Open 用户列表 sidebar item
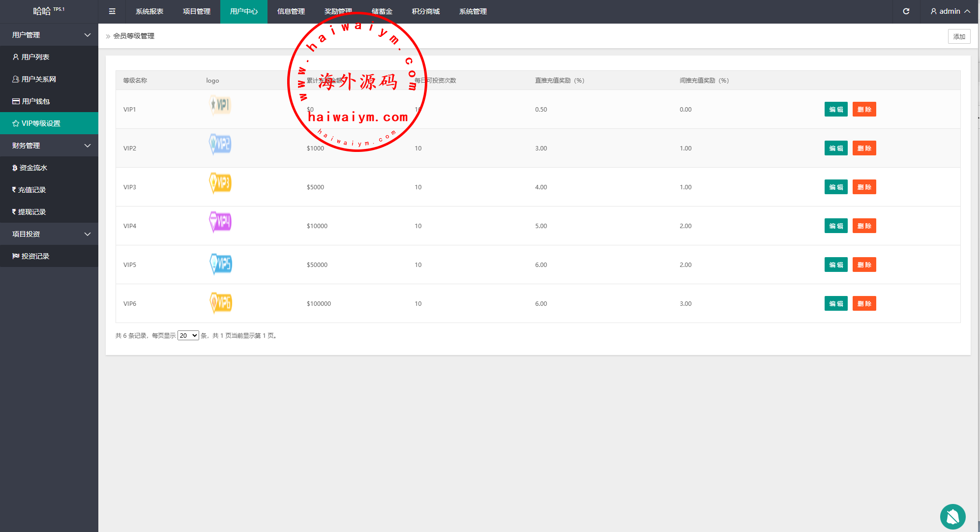Image resolution: width=980 pixels, height=532 pixels. (35, 57)
